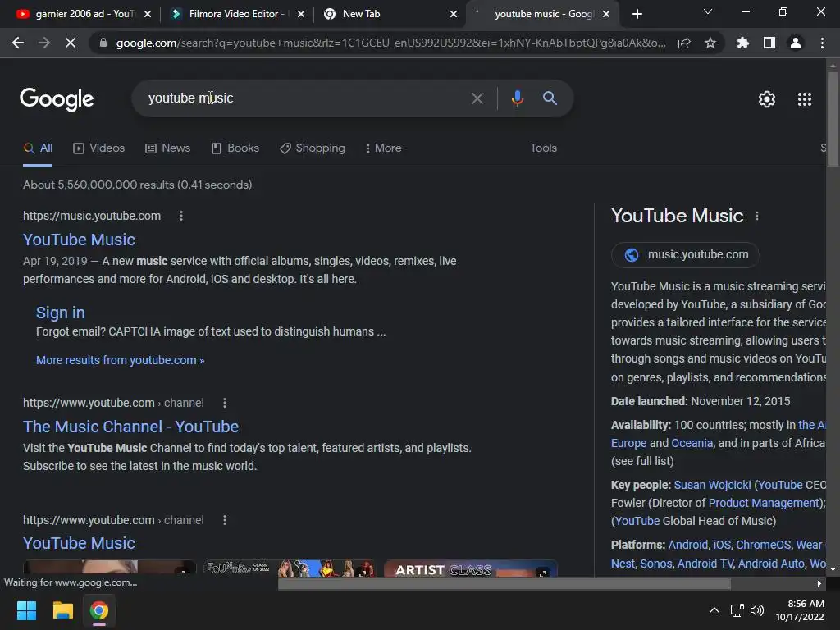840x630 pixels.
Task: Open the Chrome profile icon
Action: click(x=796, y=43)
